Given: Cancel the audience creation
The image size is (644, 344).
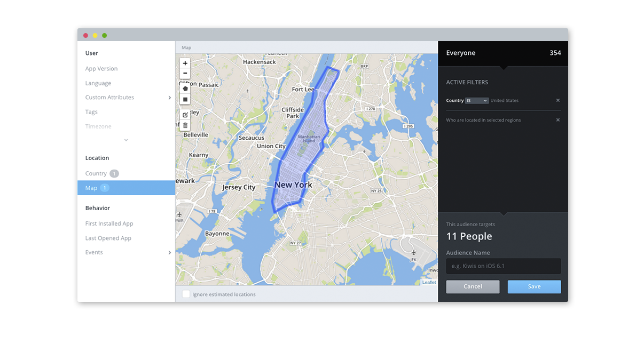Looking at the screenshot, I should tap(473, 286).
